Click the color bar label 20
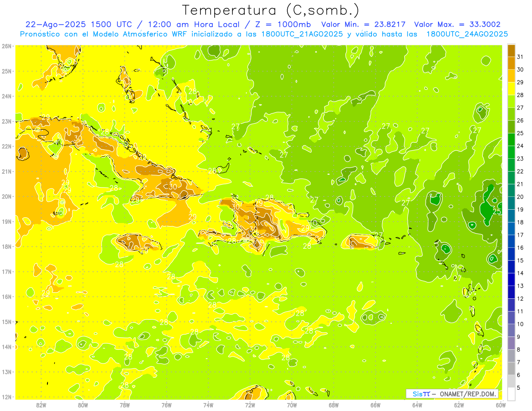Screen dimensions: 532x411 (520, 197)
